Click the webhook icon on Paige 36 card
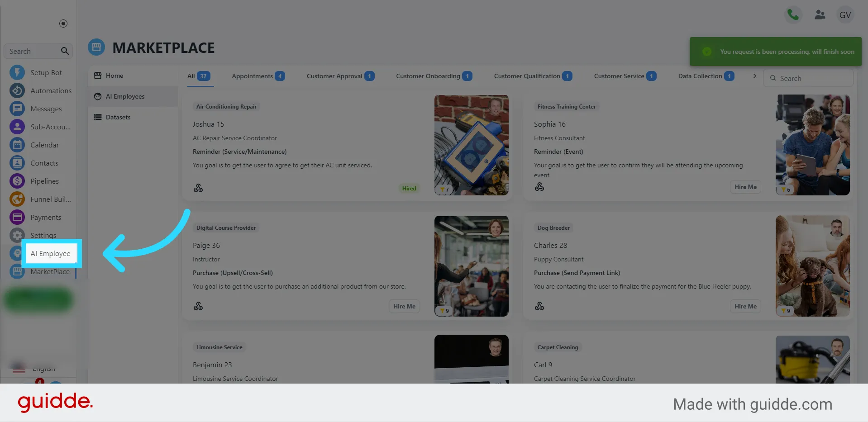868x422 pixels. [198, 306]
